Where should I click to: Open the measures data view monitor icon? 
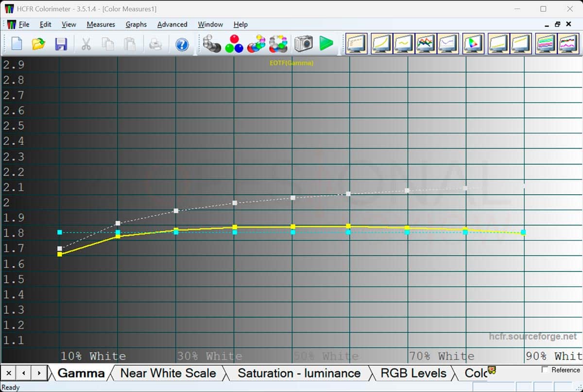click(x=357, y=44)
